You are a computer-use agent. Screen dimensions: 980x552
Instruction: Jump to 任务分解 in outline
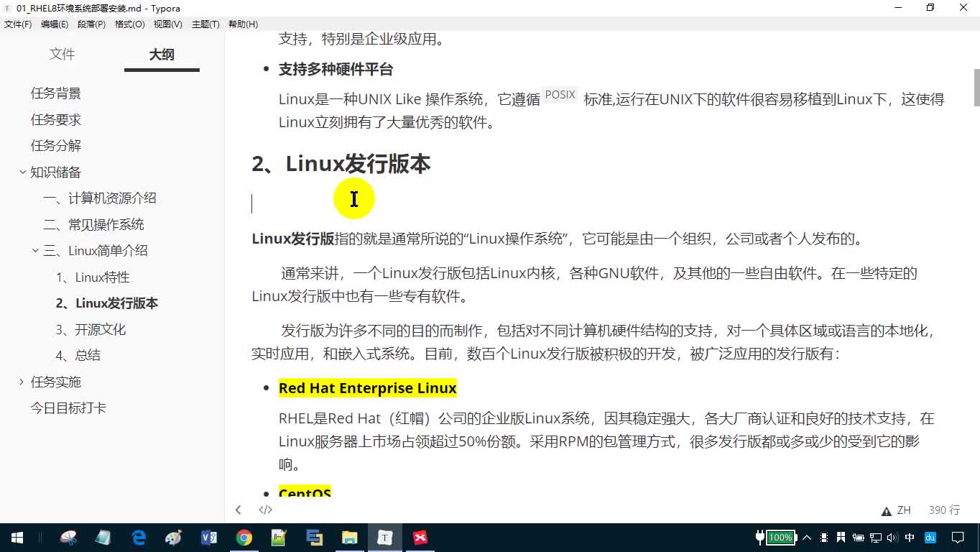(x=56, y=145)
